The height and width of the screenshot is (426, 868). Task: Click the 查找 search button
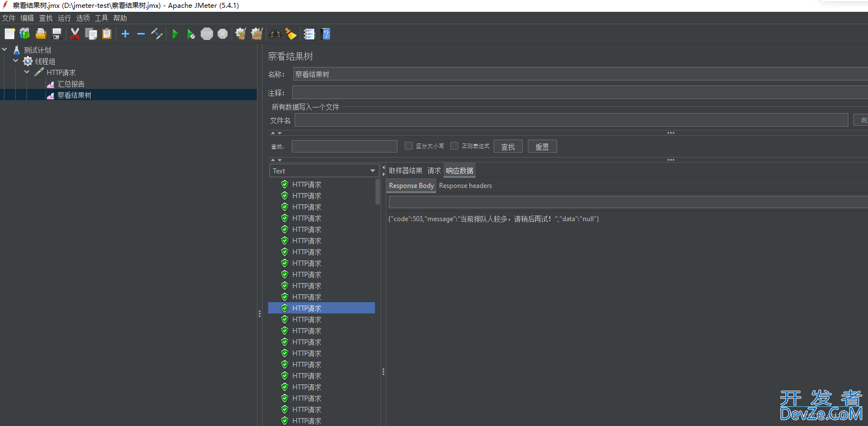(508, 146)
